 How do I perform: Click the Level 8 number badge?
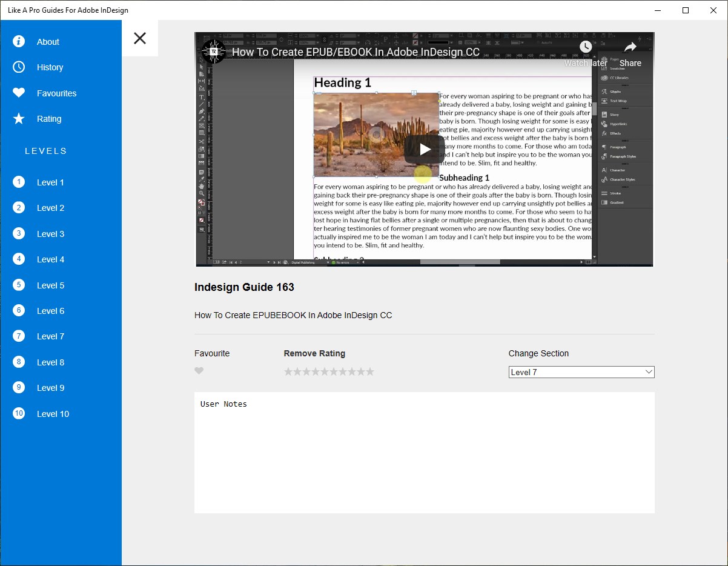pos(19,362)
